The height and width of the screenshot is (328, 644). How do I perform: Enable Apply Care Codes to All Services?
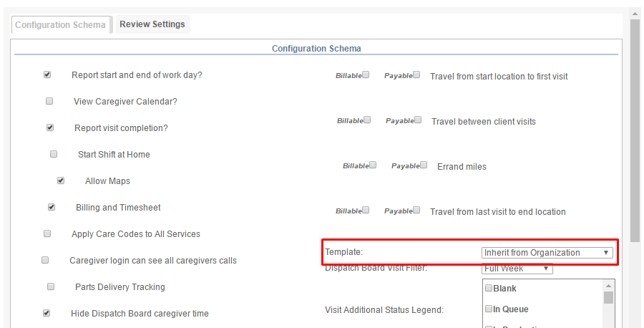[x=47, y=233]
